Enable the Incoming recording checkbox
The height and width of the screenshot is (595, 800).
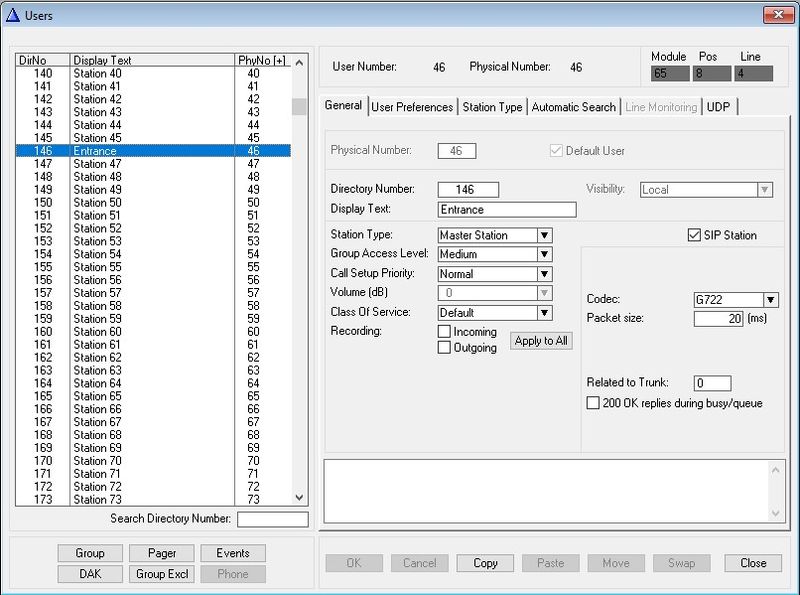pos(444,331)
